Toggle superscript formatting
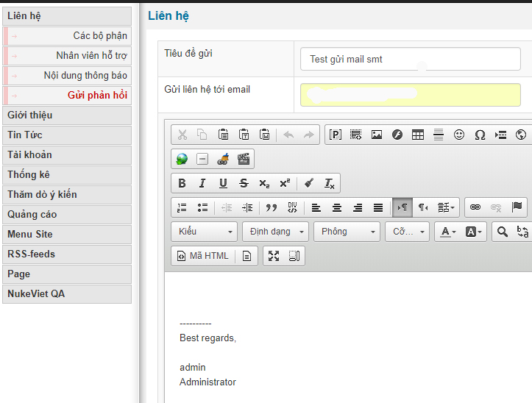532x403 pixels. 285,183
